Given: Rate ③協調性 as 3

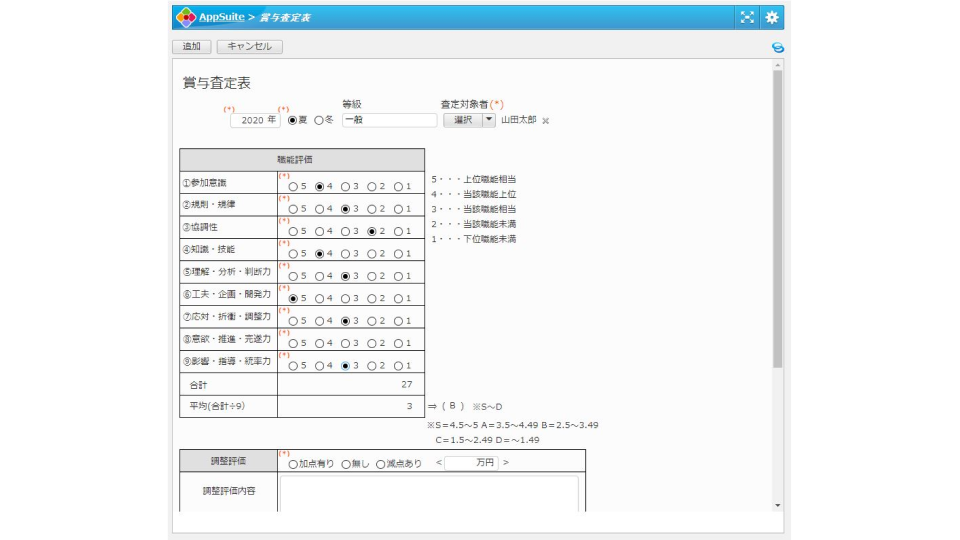Looking at the screenshot, I should click(x=346, y=231).
